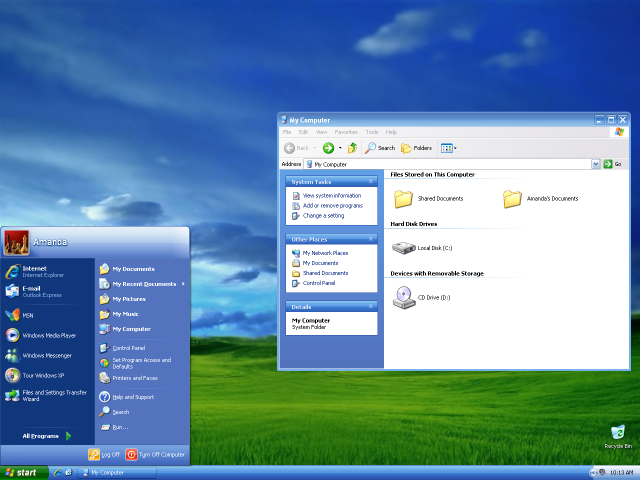Select Local Disk (C:) drive
640x480 pixels.
pos(422,248)
